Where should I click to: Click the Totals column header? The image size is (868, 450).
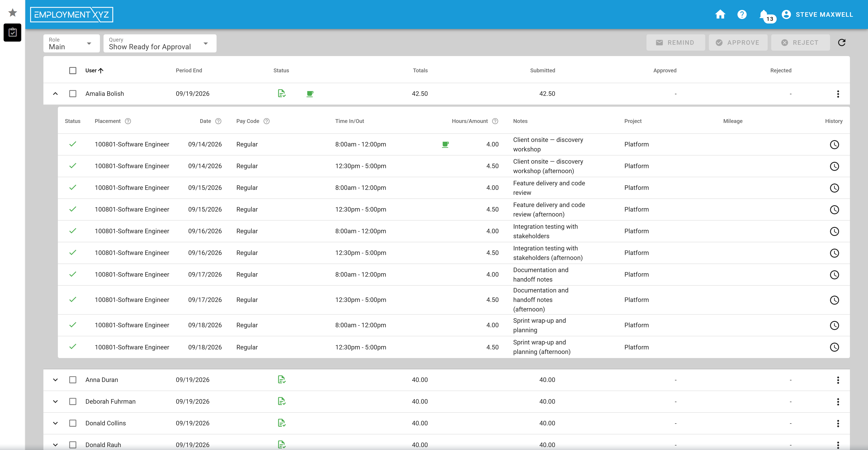click(x=420, y=70)
